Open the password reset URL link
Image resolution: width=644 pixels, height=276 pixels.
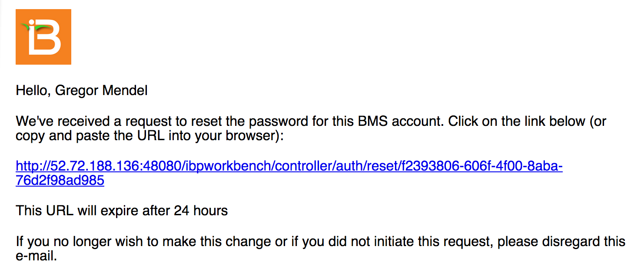(x=289, y=173)
